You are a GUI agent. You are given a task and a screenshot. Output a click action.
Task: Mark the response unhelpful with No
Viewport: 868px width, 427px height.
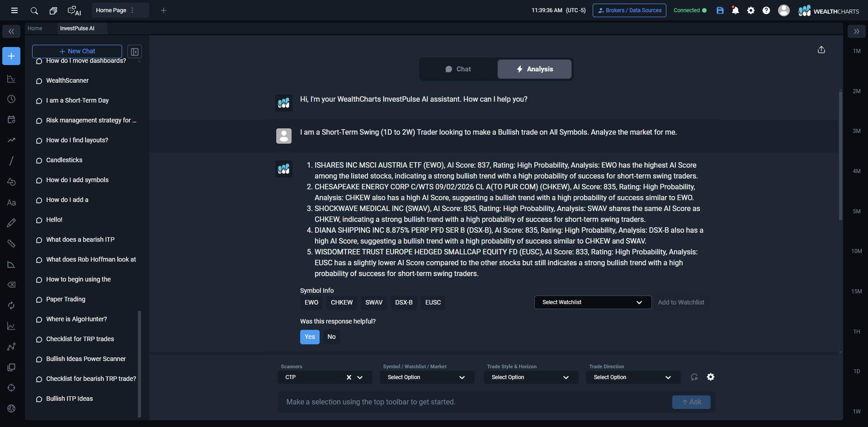[331, 337]
